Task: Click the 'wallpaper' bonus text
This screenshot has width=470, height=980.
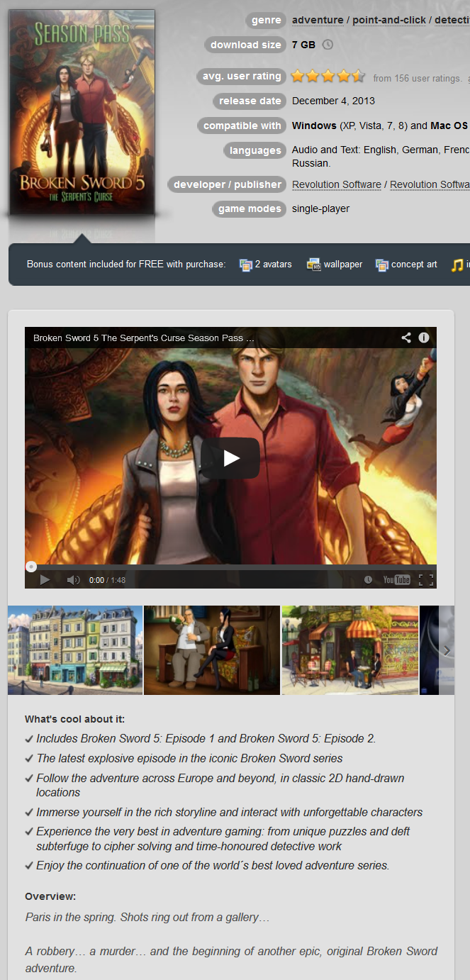Action: point(343,265)
